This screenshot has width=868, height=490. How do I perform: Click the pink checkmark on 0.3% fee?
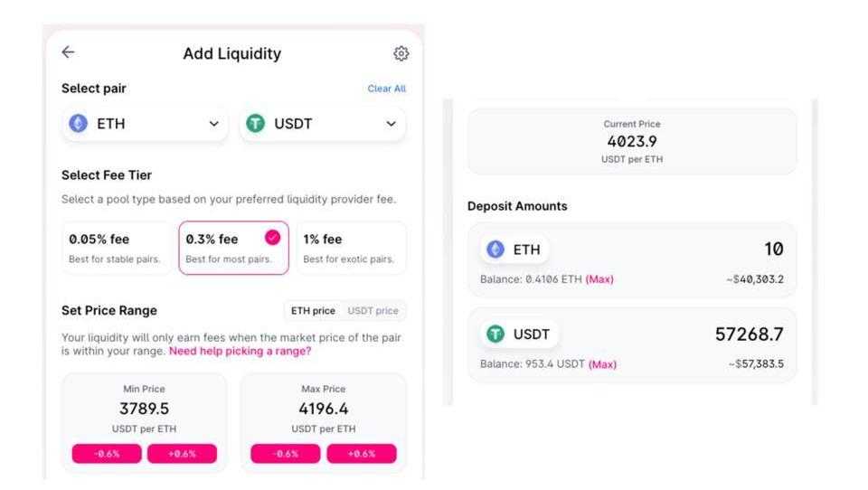coord(272,238)
